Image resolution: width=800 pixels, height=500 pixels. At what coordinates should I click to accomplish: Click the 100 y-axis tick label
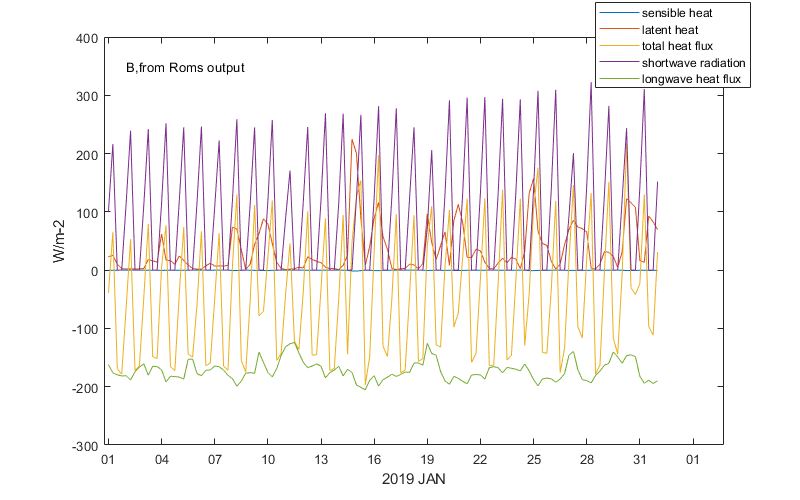pos(87,213)
